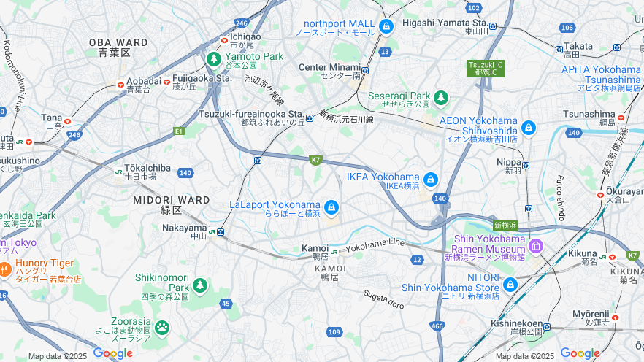The image size is (644, 362).
Task: Click the Center Minami station icon
Action: pyautogui.click(x=365, y=71)
